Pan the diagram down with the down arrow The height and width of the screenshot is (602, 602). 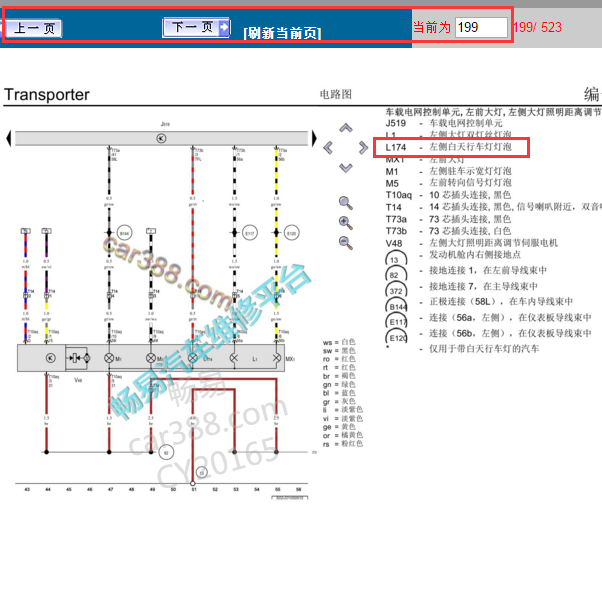click(x=346, y=168)
